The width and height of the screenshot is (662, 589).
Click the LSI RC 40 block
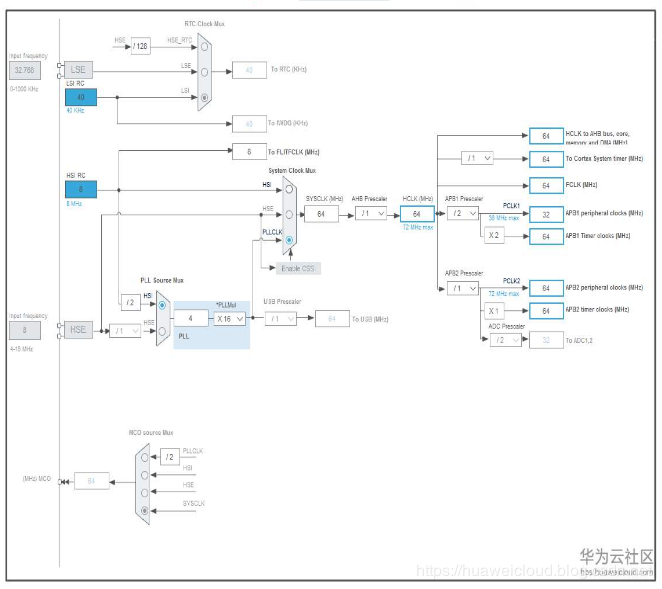[81, 97]
